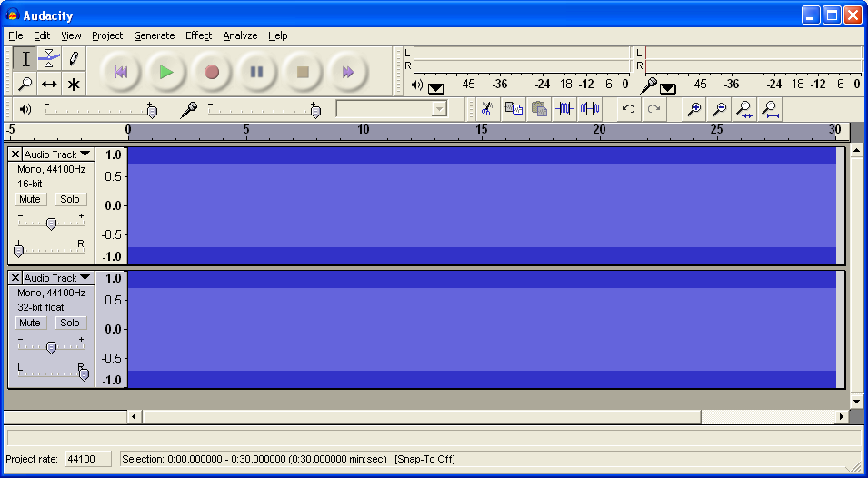Adjust gain slider of 32-bit float track

pyautogui.click(x=51, y=345)
